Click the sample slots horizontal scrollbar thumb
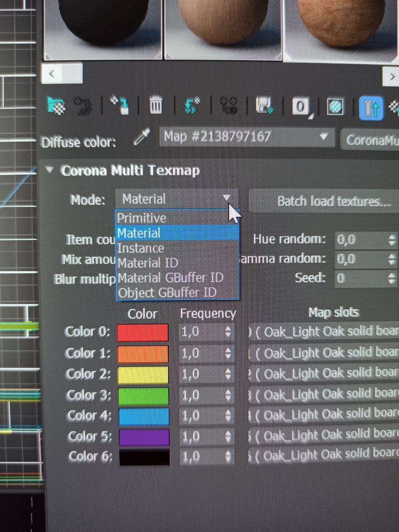399x532 pixels. coord(71,74)
